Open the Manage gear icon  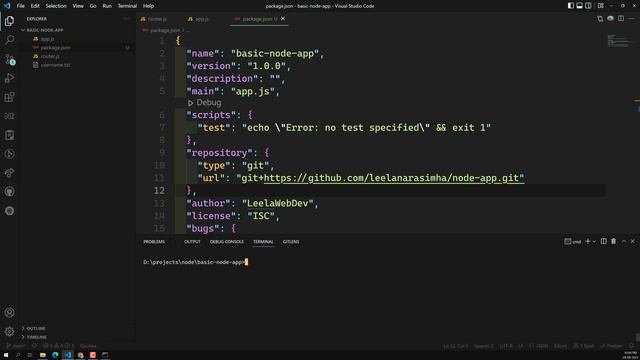[x=9, y=331]
